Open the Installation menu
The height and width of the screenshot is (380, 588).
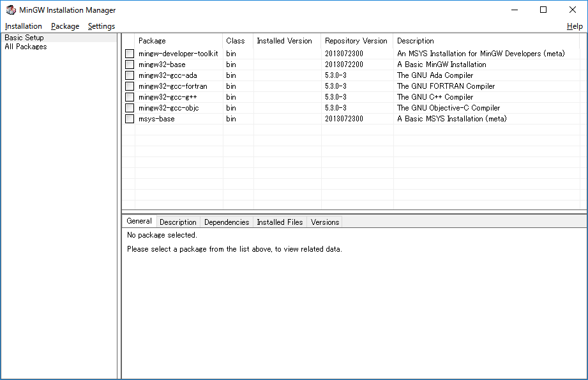coord(23,26)
